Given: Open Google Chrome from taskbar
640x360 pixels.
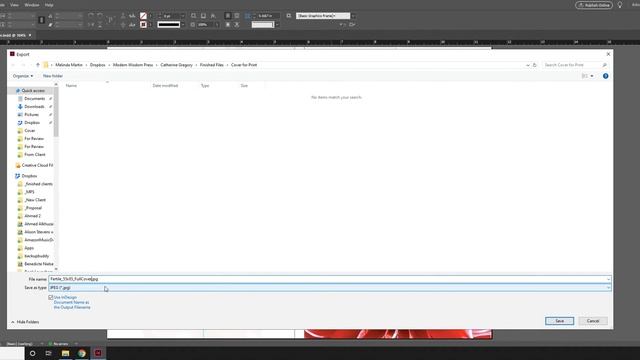Looking at the screenshot, I should point(82,353).
